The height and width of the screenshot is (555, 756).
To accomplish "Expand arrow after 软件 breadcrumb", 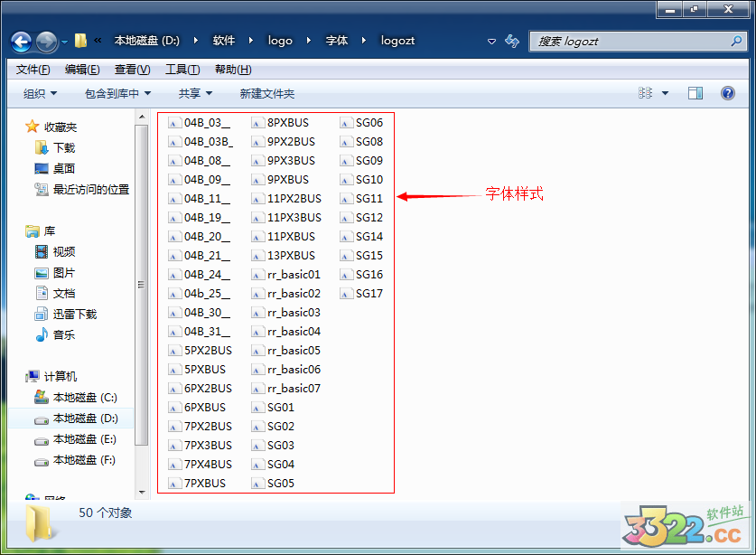I will click(251, 41).
